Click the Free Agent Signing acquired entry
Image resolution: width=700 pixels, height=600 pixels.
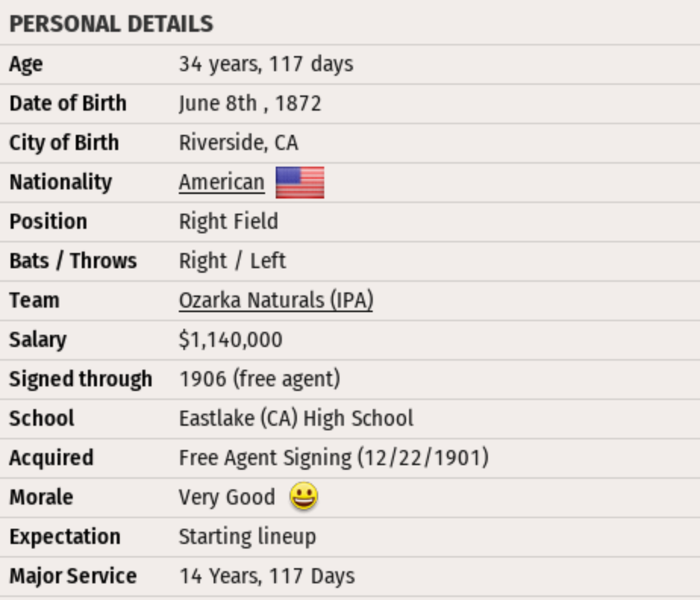click(x=333, y=458)
